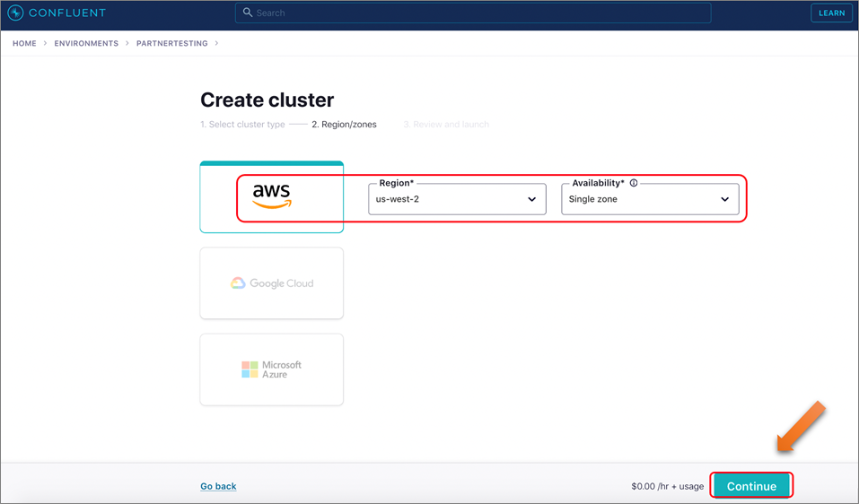
Task: Click the Availability info icon
Action: [634, 183]
